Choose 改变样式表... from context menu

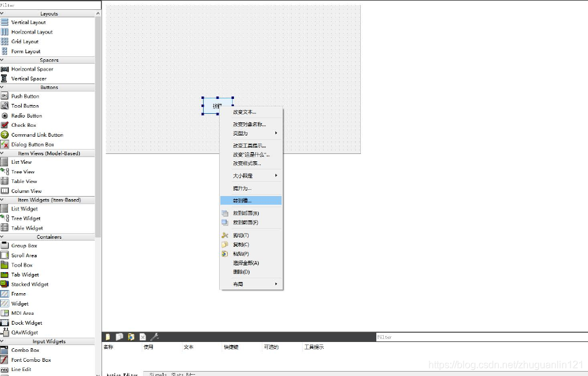coord(251,164)
